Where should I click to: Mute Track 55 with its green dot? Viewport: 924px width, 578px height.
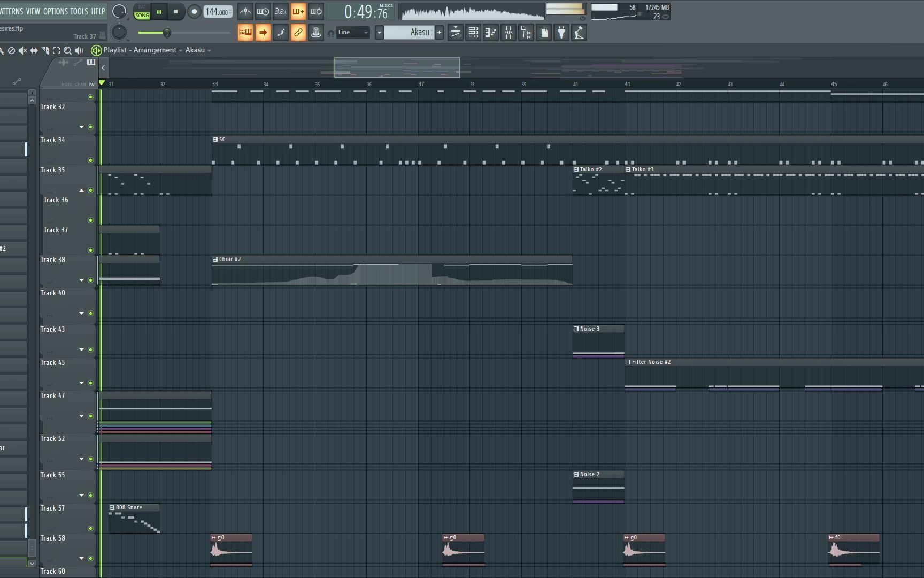tap(90, 495)
